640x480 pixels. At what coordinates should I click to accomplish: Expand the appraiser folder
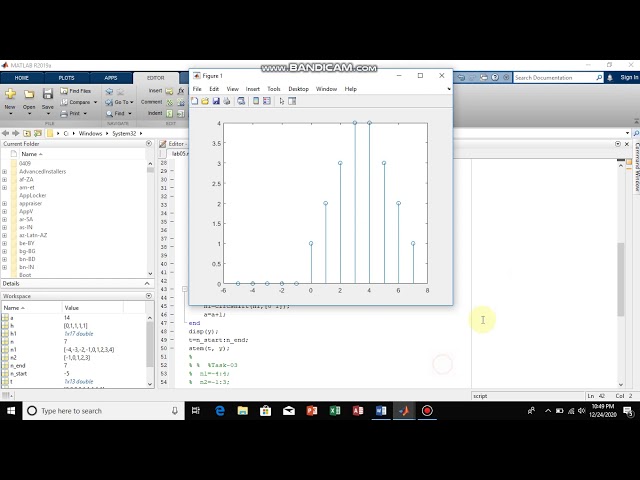pos(4,204)
